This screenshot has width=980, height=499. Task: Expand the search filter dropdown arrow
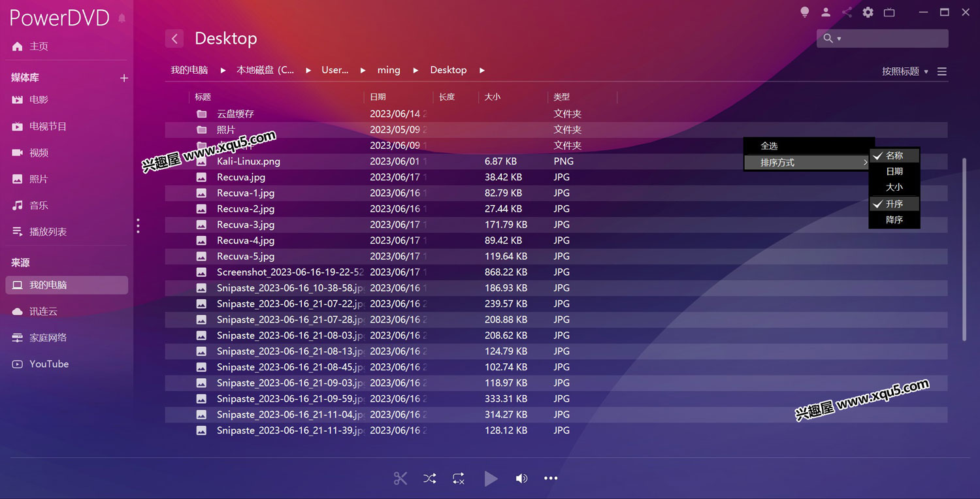click(x=839, y=39)
